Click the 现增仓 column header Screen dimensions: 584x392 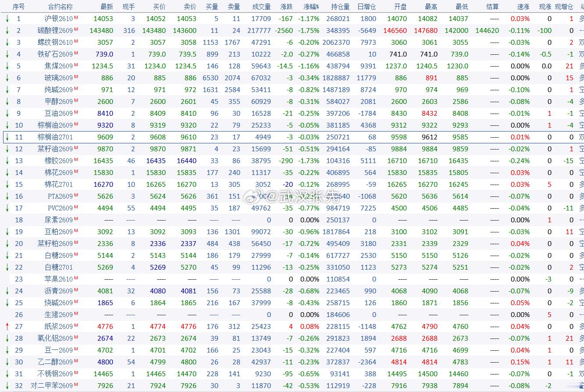(564, 7)
